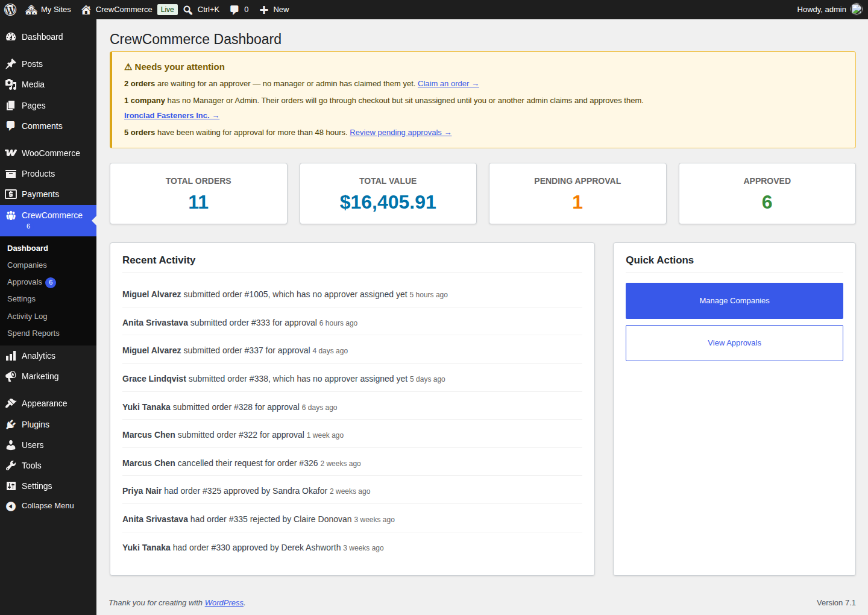Screen dimensions: 868x615
Task: Click the Payments dollar icon
Action: tap(11, 194)
